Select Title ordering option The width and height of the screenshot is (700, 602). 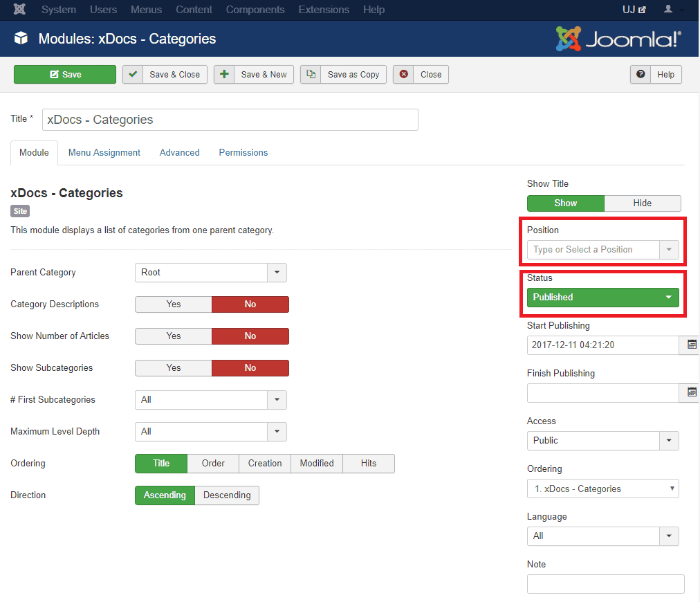point(161,464)
